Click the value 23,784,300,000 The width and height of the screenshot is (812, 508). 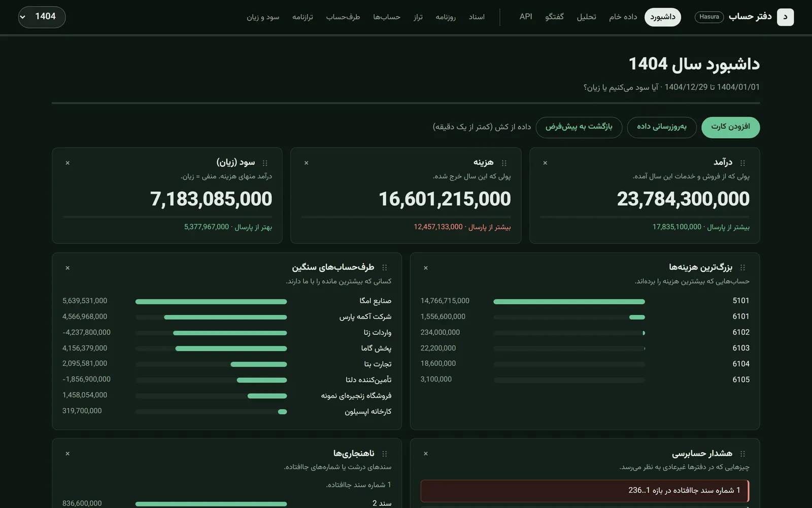coord(683,199)
